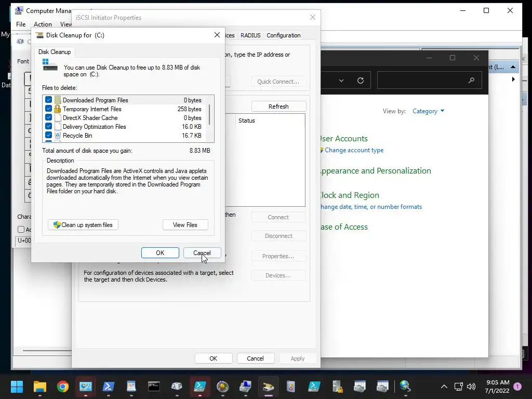
Task: Uncheck the Recycle Bin checkbox
Action: (x=48, y=136)
